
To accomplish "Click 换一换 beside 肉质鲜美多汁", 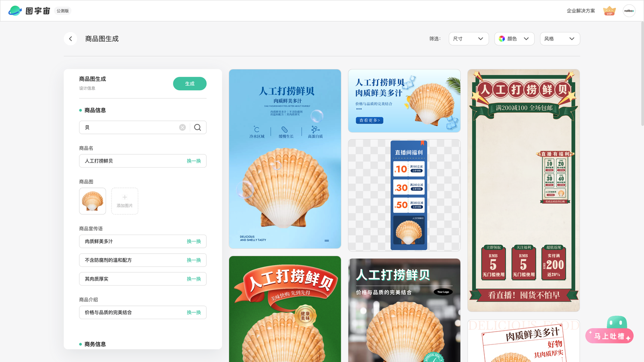I will [x=194, y=241].
